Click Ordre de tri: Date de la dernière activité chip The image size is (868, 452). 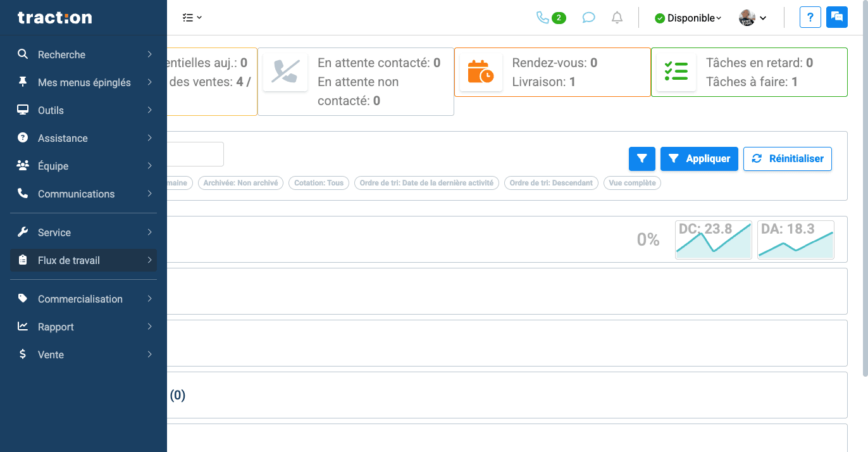(427, 183)
